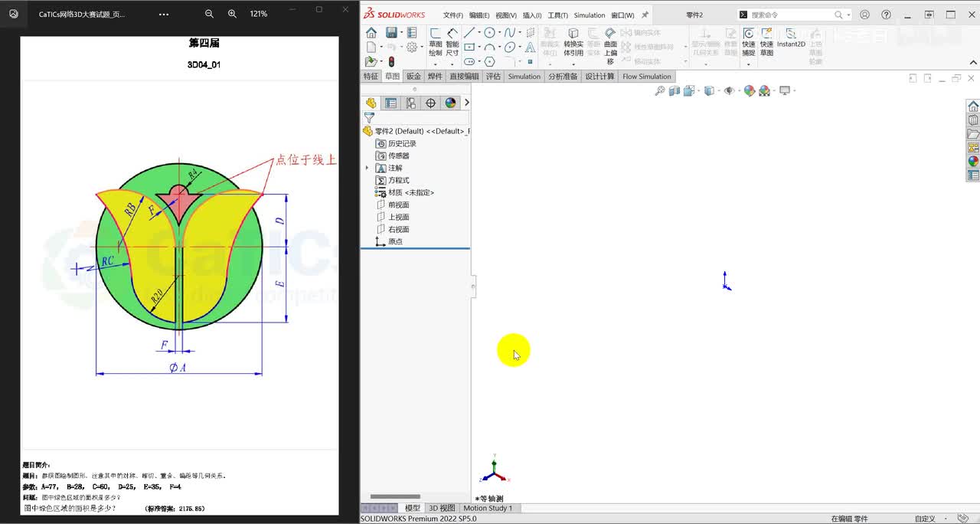Switch to the 特征 ribbon tab
The height and width of the screenshot is (524, 980).
(371, 77)
